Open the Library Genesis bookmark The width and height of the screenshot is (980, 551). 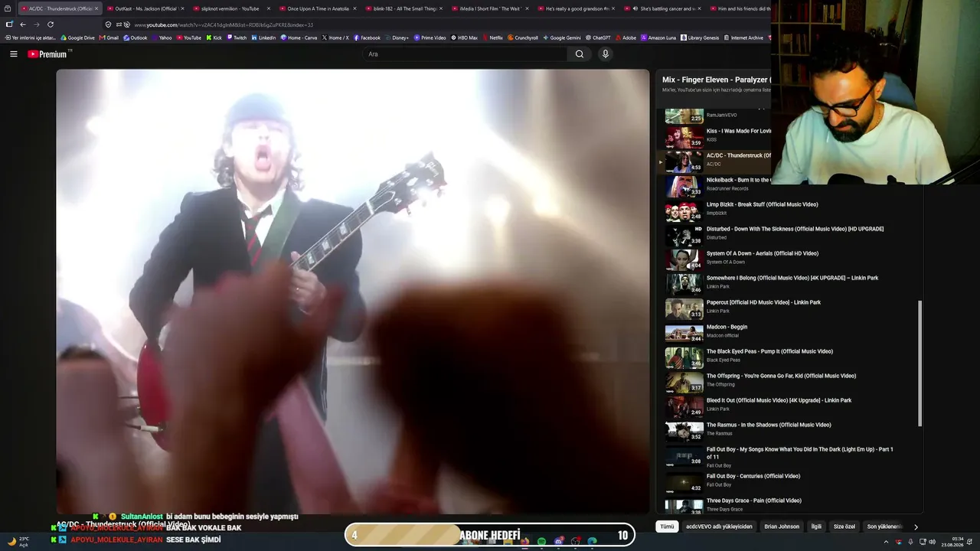coord(700,37)
